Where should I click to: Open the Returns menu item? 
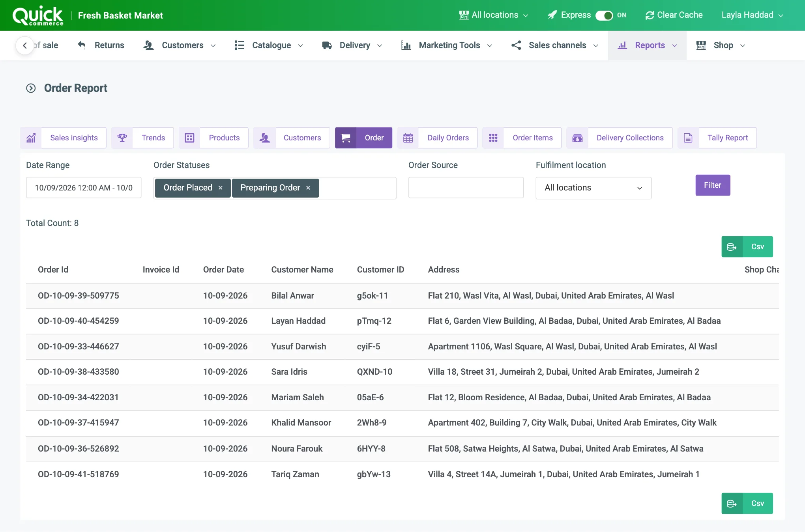[101, 45]
